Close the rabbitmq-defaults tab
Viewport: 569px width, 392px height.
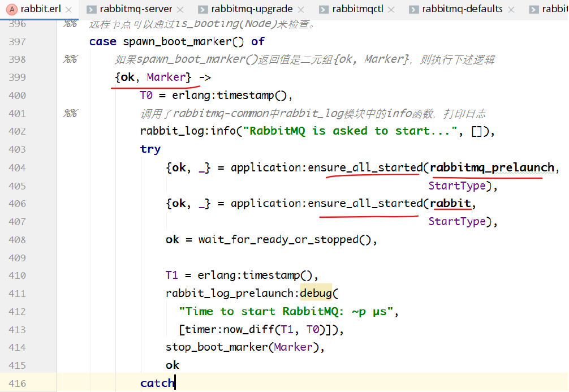coord(512,10)
